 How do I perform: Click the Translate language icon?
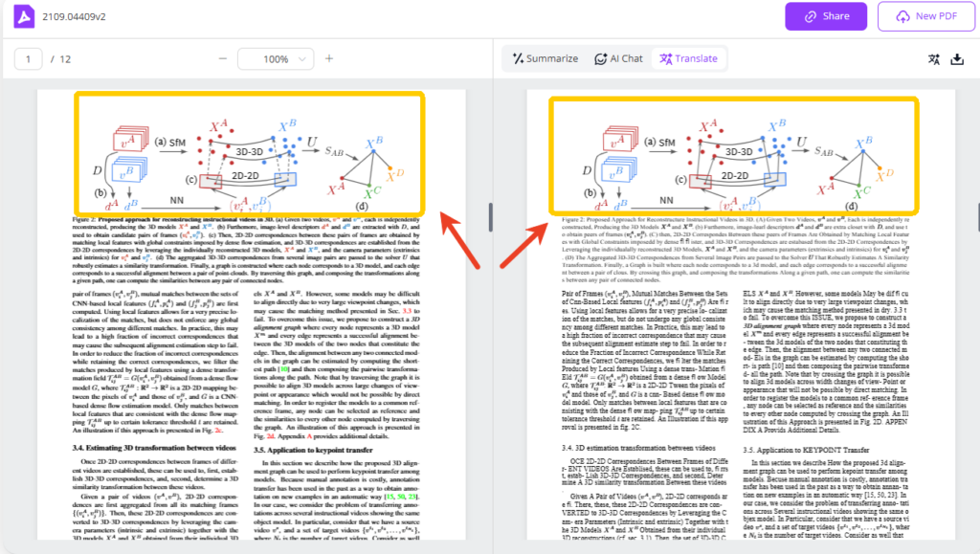tap(667, 58)
